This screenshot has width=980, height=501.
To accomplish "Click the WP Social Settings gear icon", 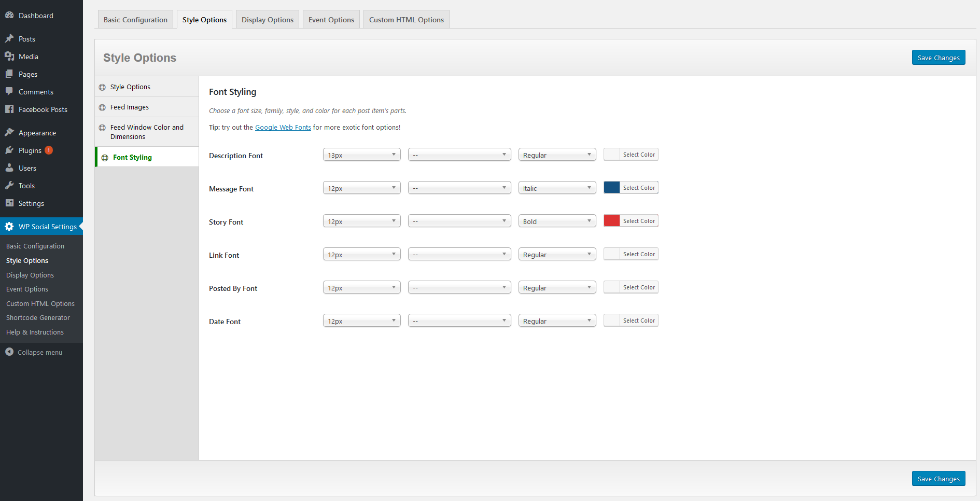I will click(9, 227).
